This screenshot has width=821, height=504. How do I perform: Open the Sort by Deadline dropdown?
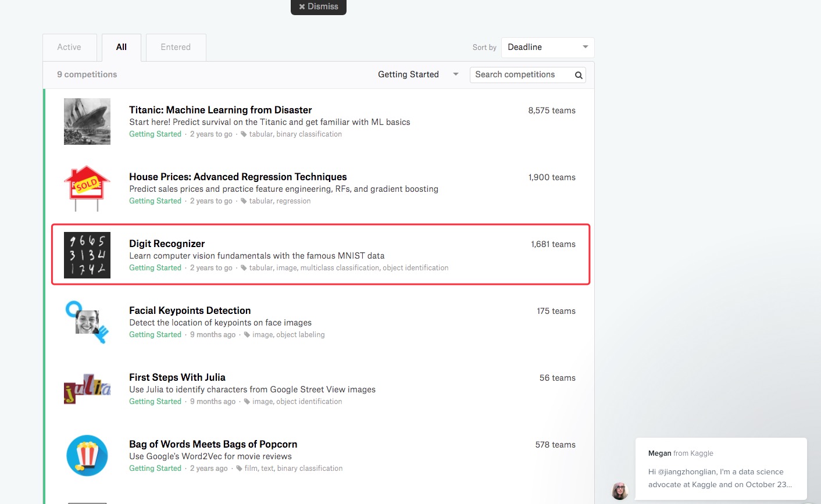[x=547, y=48]
